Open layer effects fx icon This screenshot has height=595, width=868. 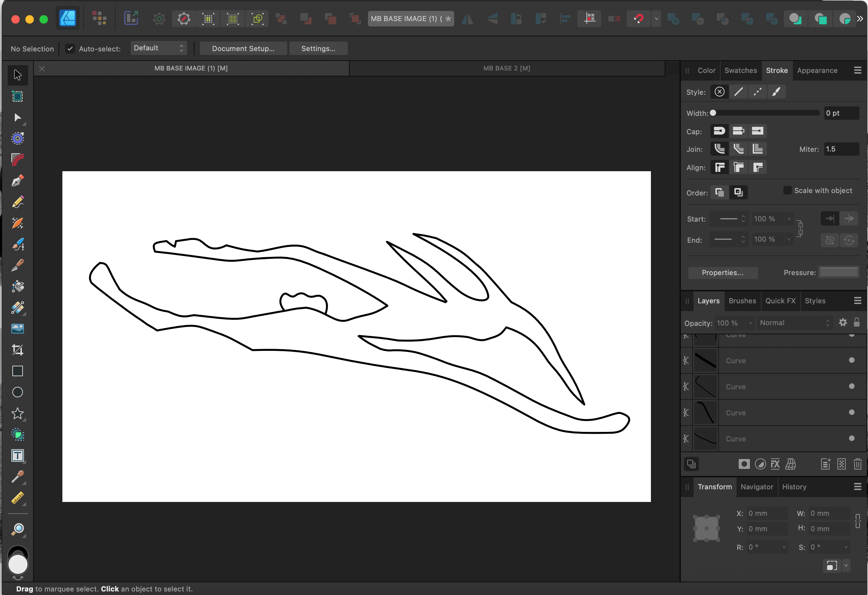click(x=775, y=464)
